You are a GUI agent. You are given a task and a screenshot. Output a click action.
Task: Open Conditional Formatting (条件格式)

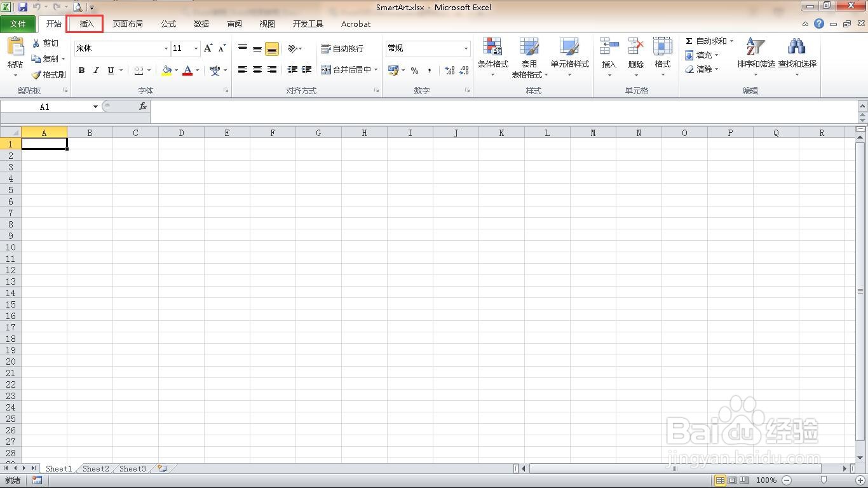point(492,57)
